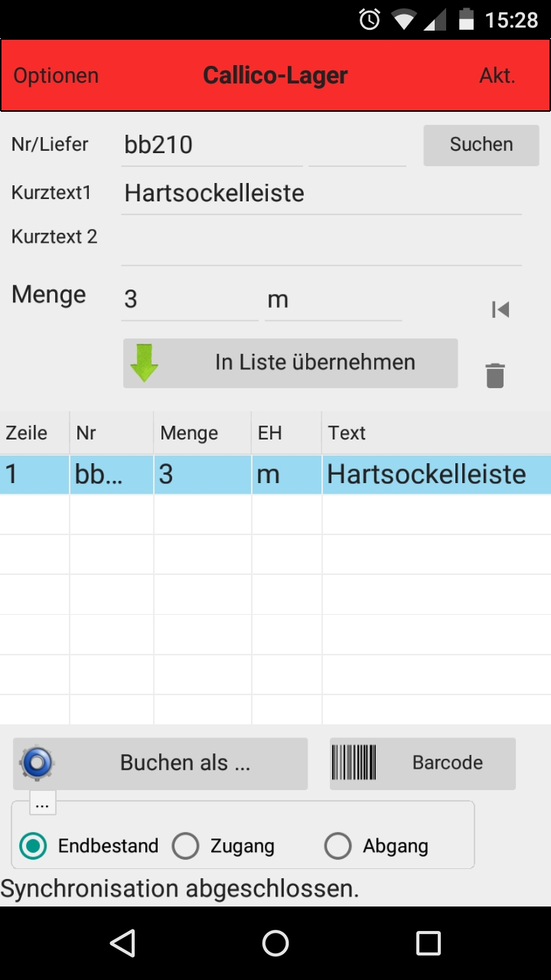
Task: Tap the blue gear icon
Action: point(37,763)
